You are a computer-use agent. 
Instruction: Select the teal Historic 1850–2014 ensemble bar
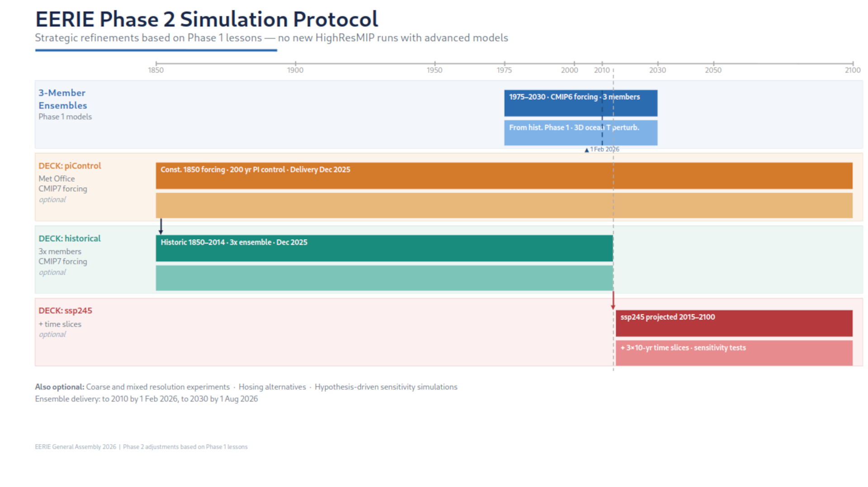362,248
